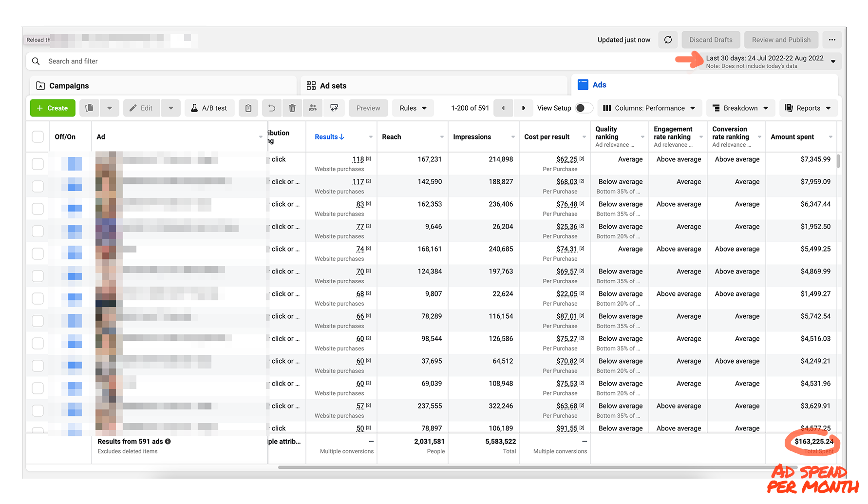Select the checkbox for the $7,959.09 ad row
This screenshot has width=868, height=504.
38,186
